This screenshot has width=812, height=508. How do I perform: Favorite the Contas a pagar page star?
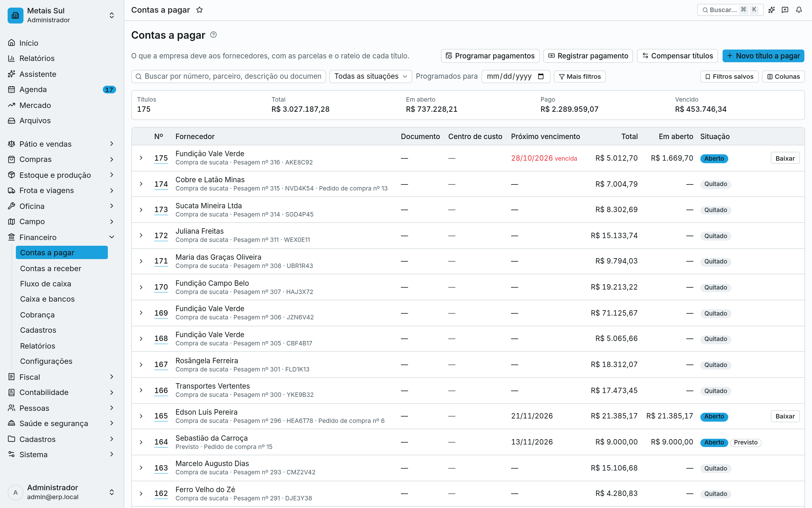199,10
